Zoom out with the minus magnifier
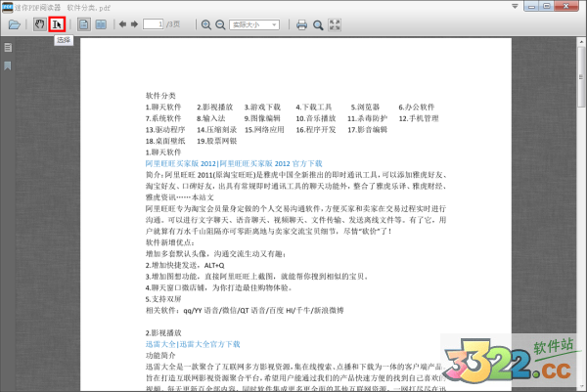587x392 pixels. click(220, 25)
